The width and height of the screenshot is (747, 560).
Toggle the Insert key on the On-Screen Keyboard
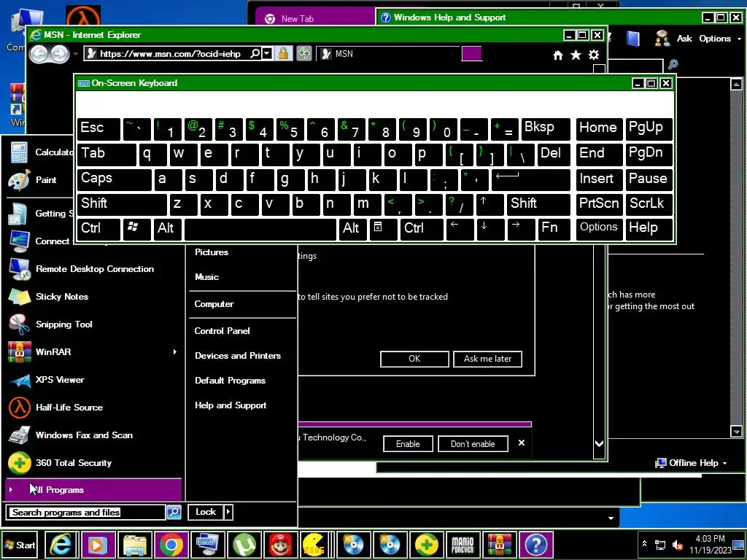600,179
